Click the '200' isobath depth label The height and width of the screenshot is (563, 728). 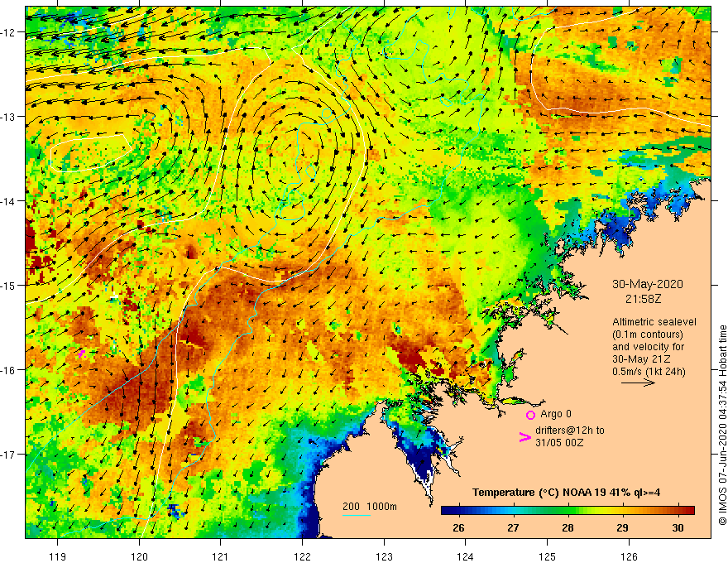coord(351,507)
